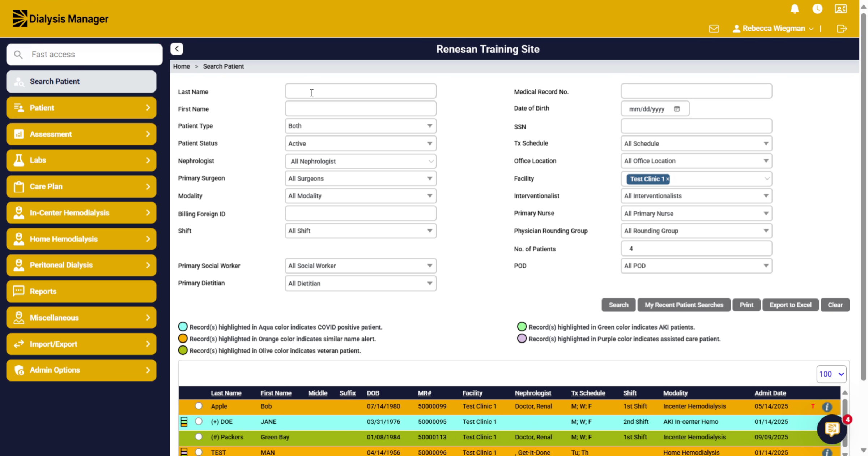Click into the Fast access search field
868x456 pixels.
84,55
